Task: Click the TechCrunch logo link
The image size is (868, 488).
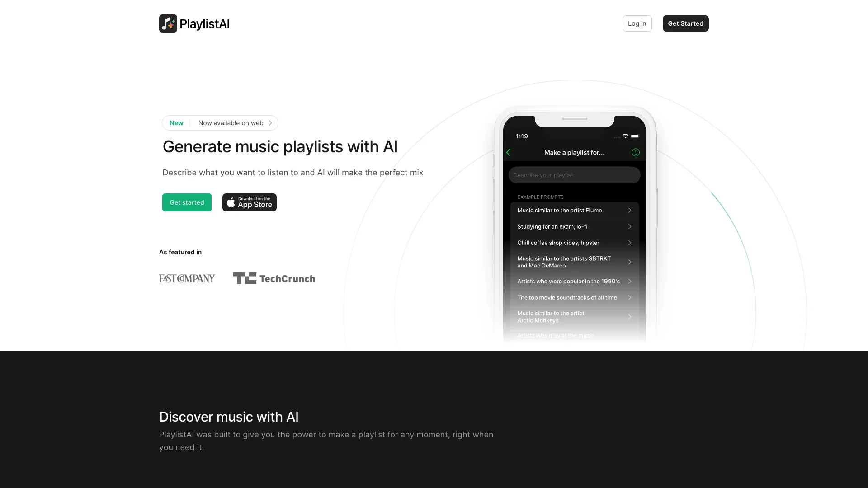Action: click(274, 279)
